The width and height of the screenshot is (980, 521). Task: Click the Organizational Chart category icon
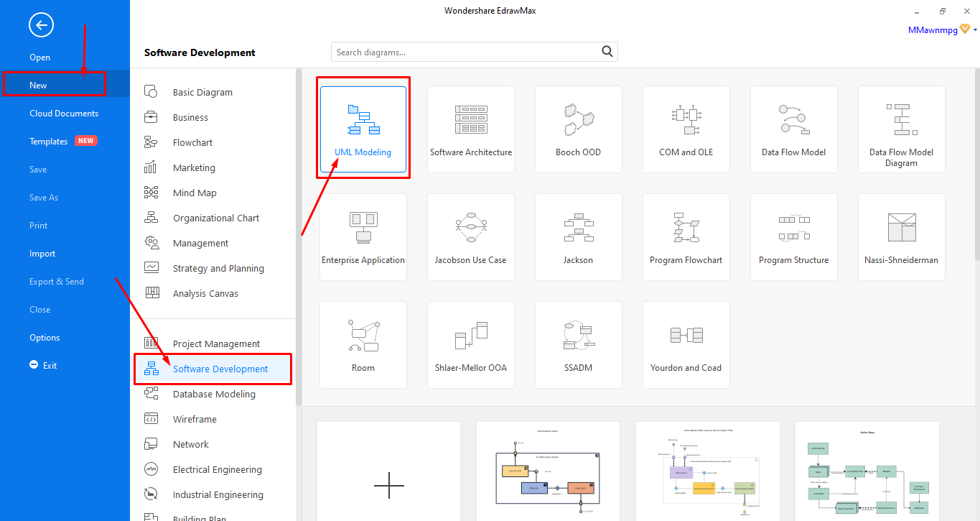151,218
